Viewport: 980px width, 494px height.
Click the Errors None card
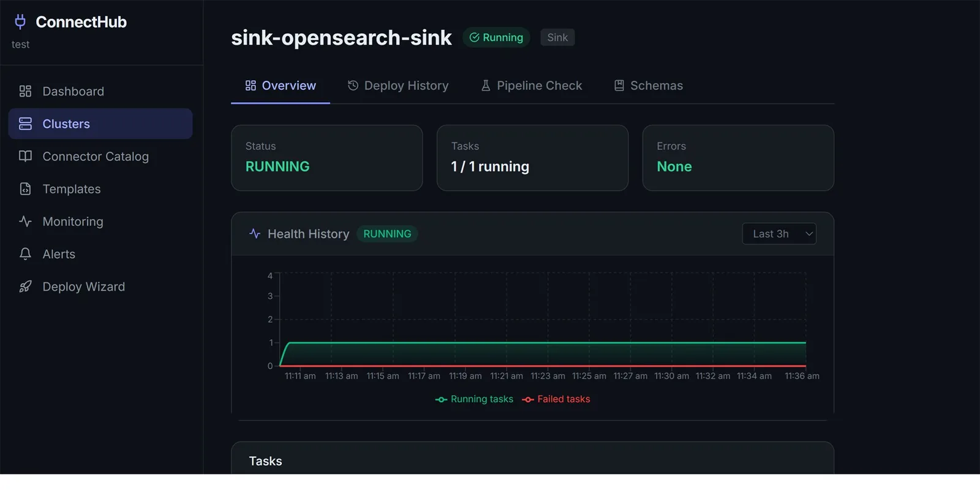(738, 158)
